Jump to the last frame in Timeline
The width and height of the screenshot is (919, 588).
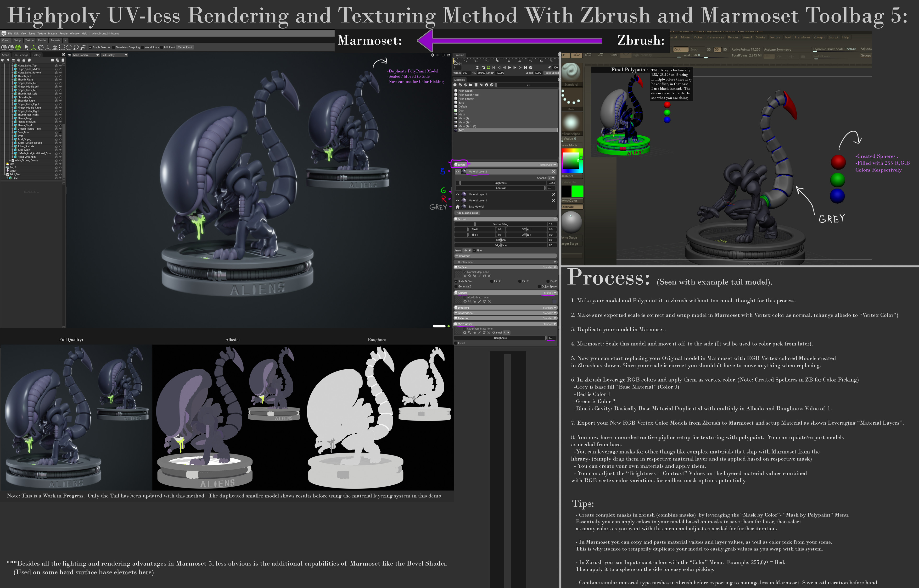[x=525, y=68]
